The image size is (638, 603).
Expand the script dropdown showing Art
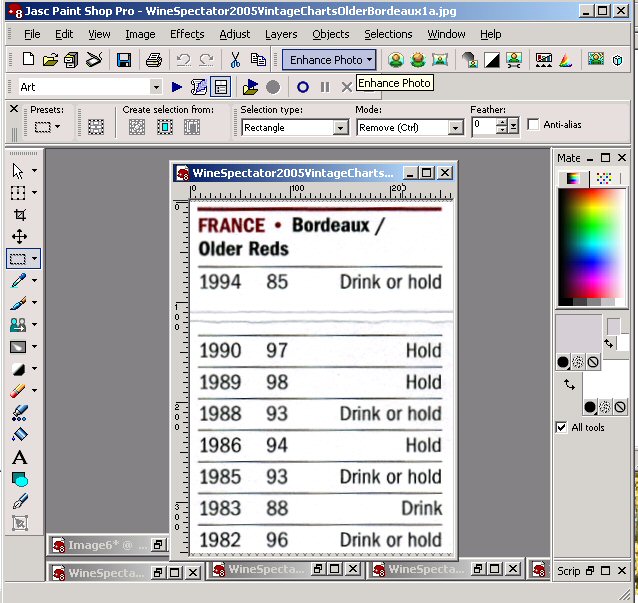155,87
